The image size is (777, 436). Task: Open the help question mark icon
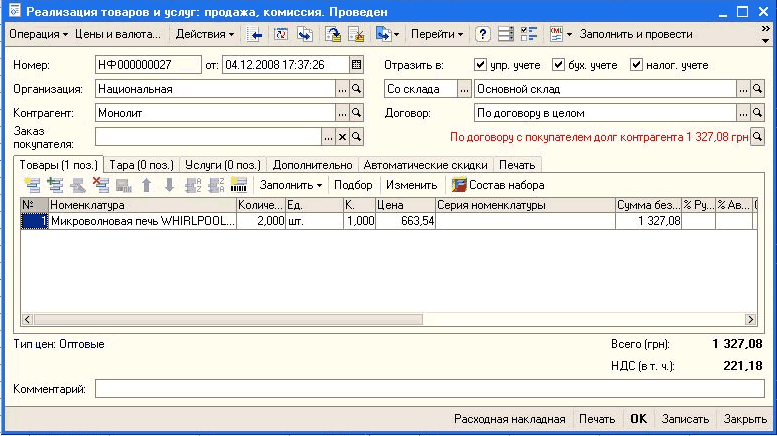482,34
